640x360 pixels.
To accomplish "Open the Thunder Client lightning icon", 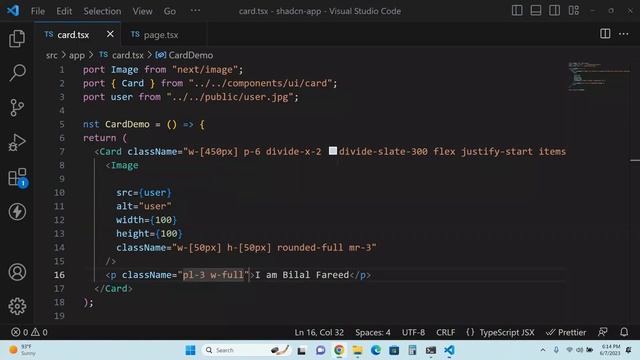I will 17,211.
